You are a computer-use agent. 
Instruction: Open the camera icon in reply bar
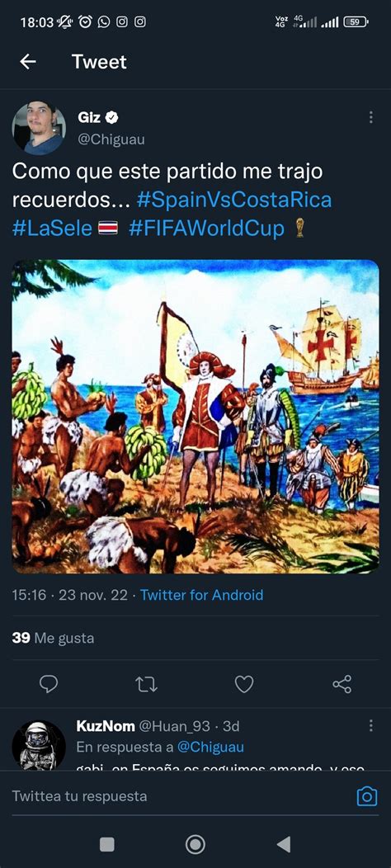366,796
